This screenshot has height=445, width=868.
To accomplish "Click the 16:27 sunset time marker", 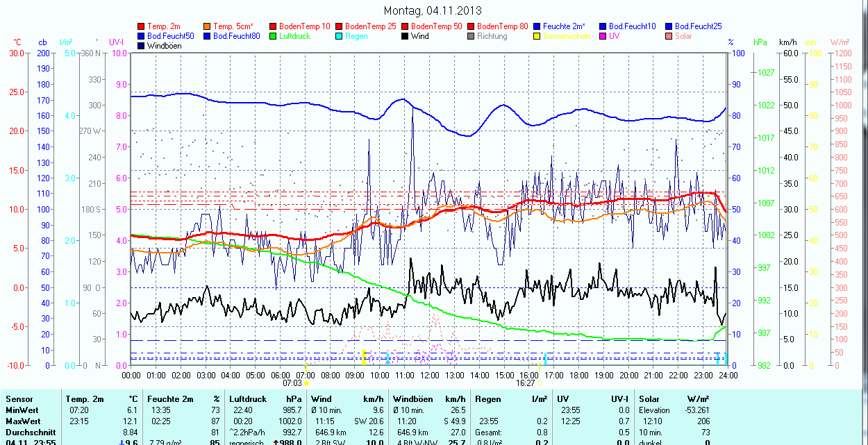I will tap(526, 383).
